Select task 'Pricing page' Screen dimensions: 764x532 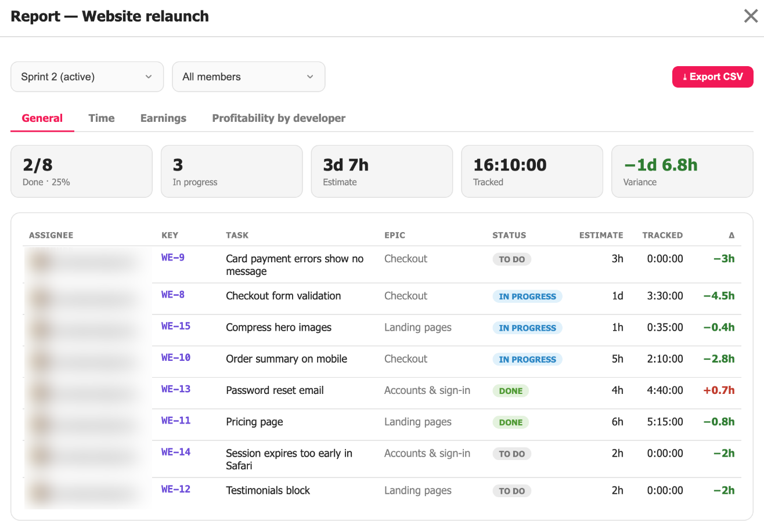254,422
